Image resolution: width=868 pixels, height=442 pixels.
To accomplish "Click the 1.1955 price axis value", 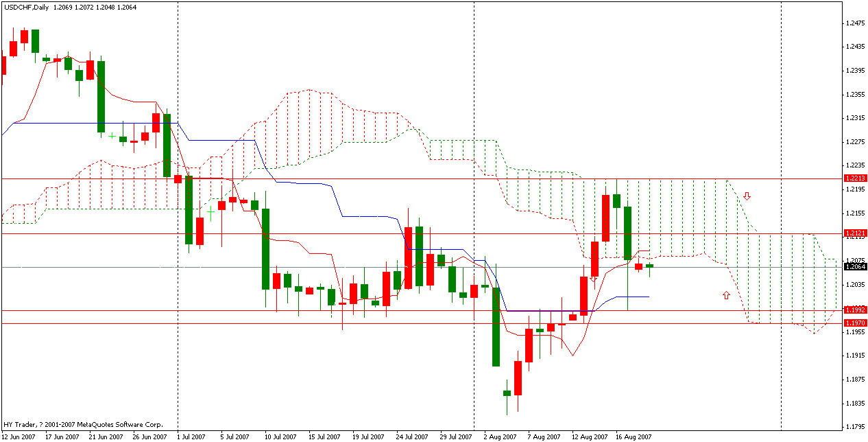I will click(856, 332).
